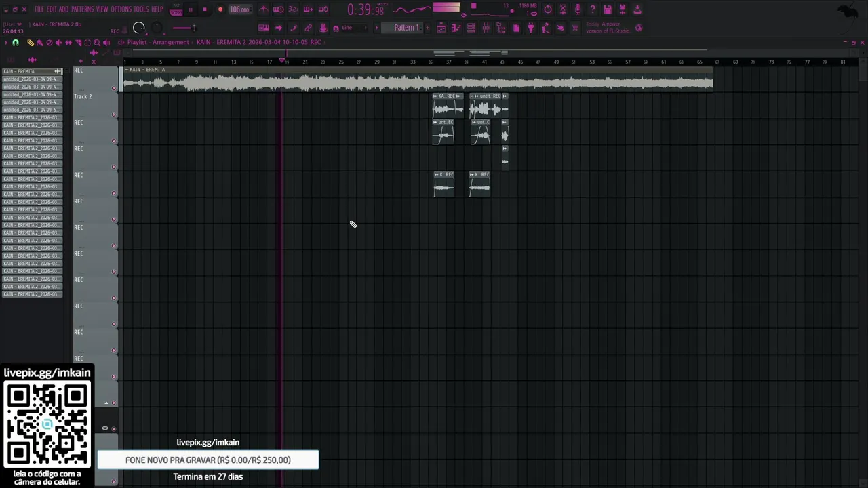Click the play/pause transport button

191,9
